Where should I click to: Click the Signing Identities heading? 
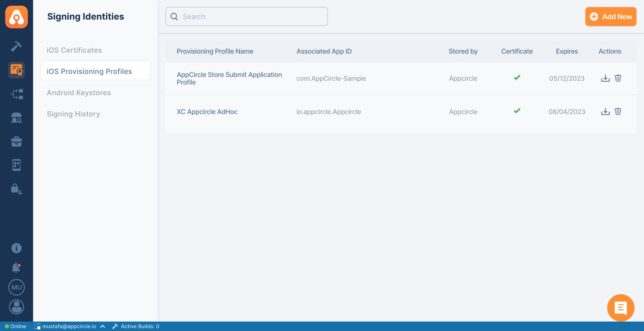(x=86, y=17)
